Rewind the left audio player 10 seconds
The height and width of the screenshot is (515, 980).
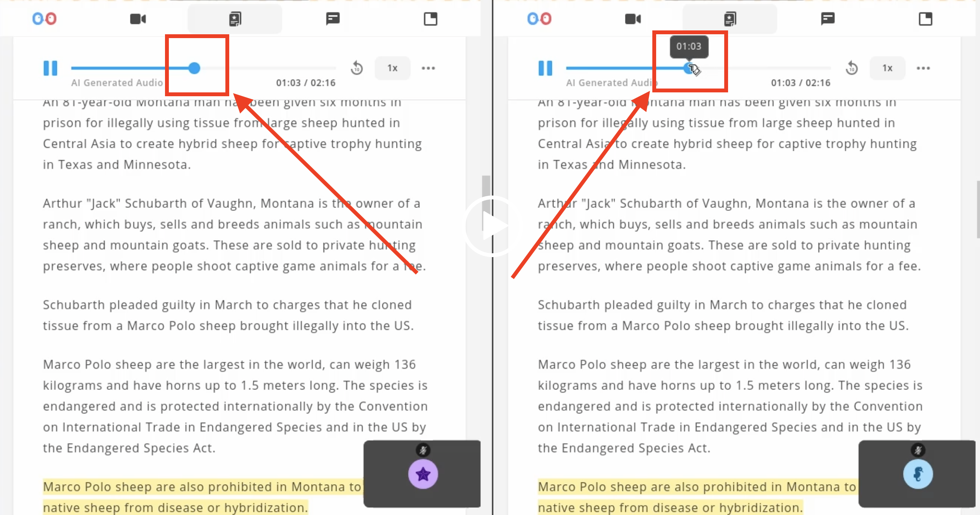point(356,68)
